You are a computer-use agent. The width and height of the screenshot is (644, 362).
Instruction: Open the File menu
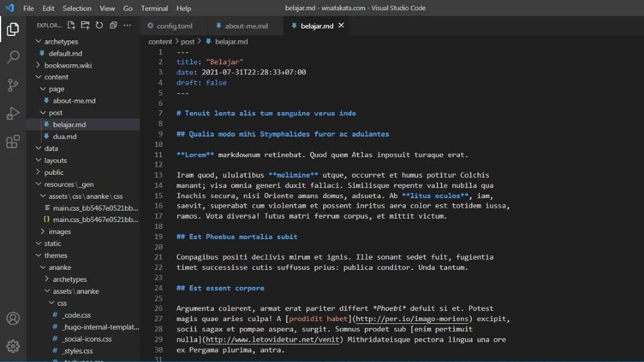click(x=28, y=8)
